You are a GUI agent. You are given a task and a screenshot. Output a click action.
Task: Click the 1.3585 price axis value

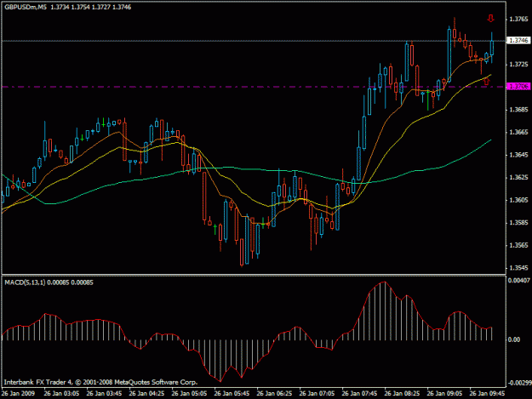pyautogui.click(x=518, y=223)
